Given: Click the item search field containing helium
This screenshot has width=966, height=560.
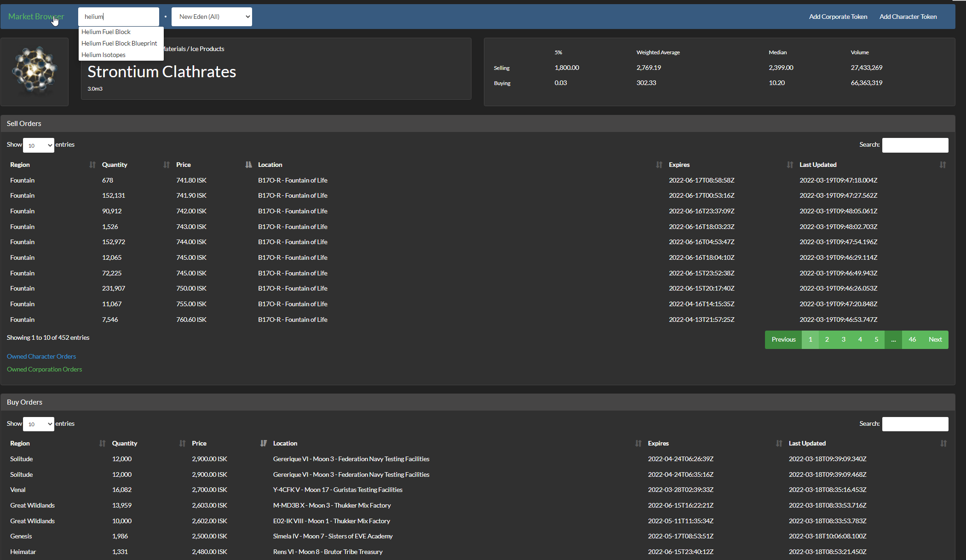Looking at the screenshot, I should 119,17.
